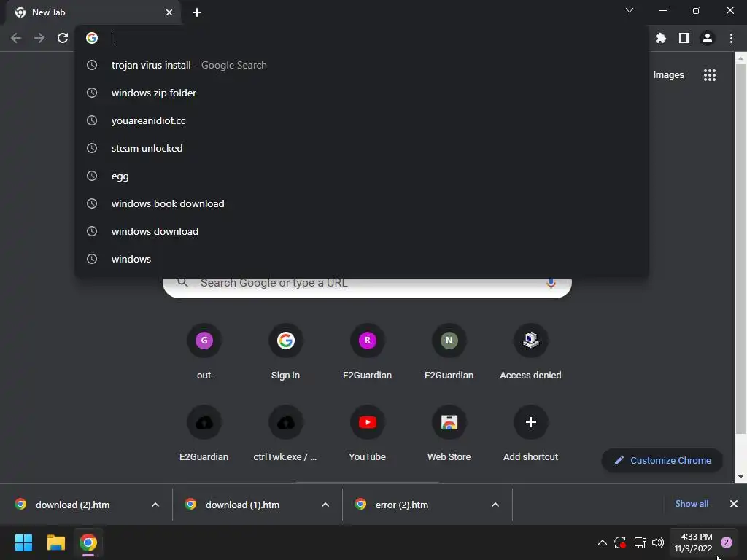Screen dimensions: 747x560
Task: Open the Extensions puzzle icon
Action: [660, 38]
